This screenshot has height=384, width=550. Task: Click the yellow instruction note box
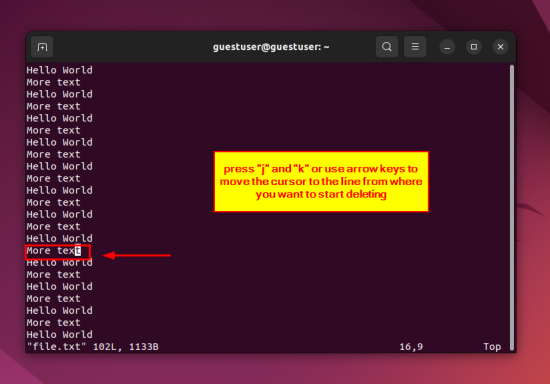[x=321, y=182]
